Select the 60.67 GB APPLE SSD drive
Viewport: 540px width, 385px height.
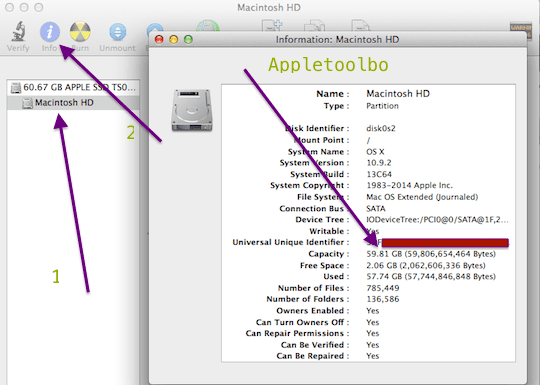pyautogui.click(x=73, y=87)
